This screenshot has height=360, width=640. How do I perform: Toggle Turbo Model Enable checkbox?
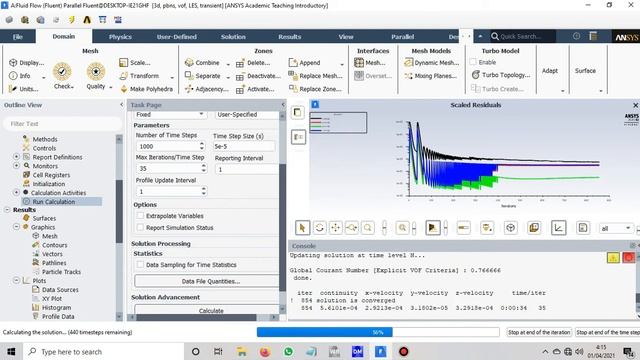click(x=473, y=62)
